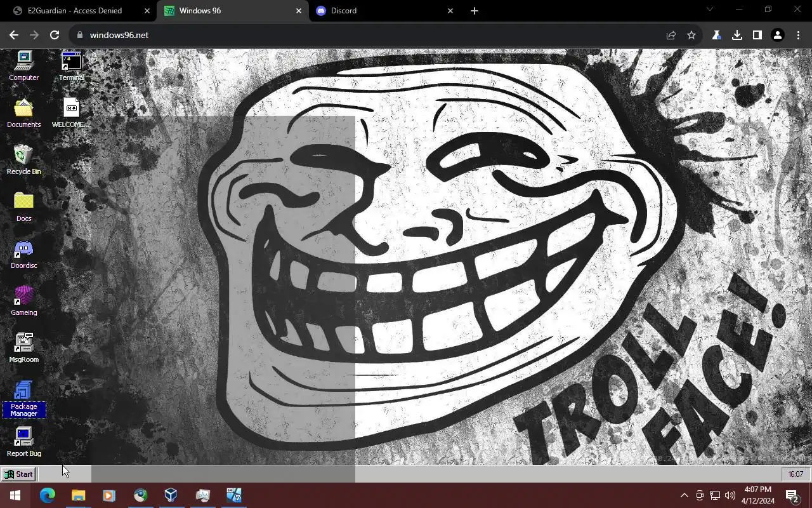812x508 pixels.
Task: Open the Windows notification center
Action: coord(792,495)
